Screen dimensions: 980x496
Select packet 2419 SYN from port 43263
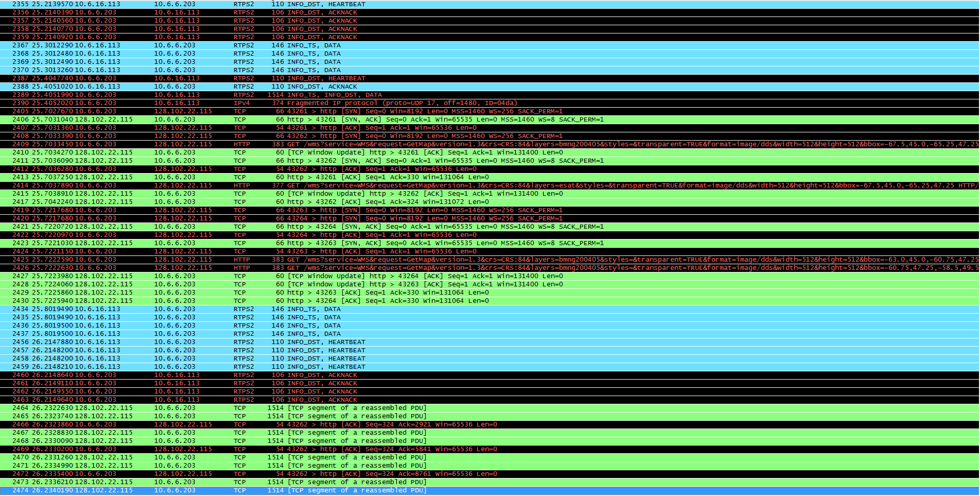[490, 210]
